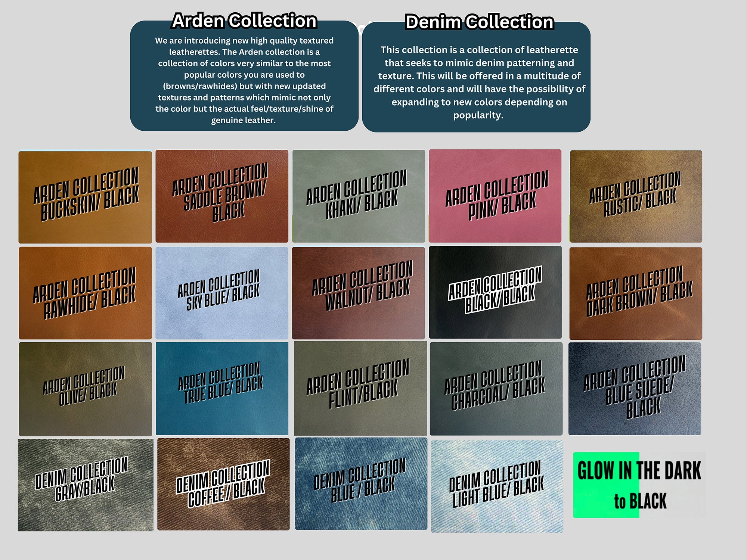Select the Buckskin/Black leatherette swatch

pyautogui.click(x=85, y=197)
